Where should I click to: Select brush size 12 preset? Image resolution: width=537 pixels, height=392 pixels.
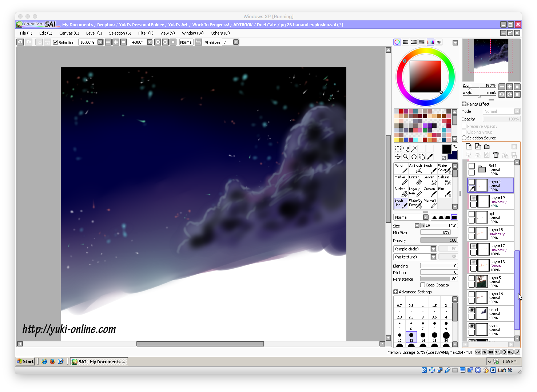(x=411, y=337)
